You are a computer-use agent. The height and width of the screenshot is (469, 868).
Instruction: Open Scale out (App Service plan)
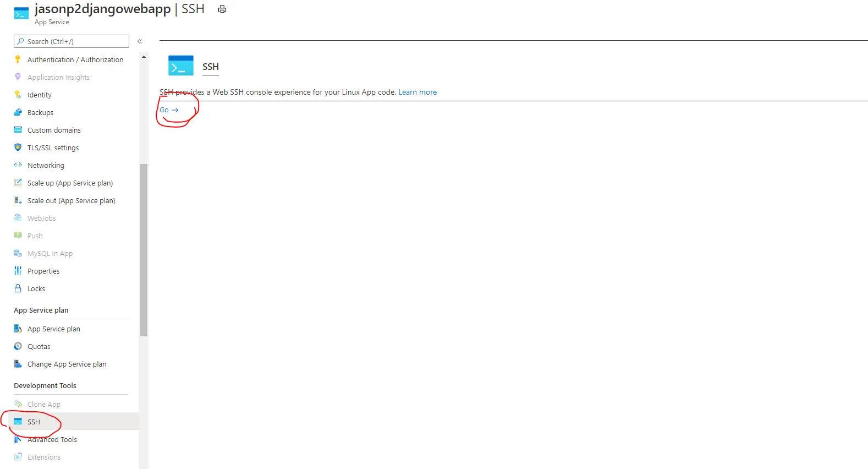point(72,200)
